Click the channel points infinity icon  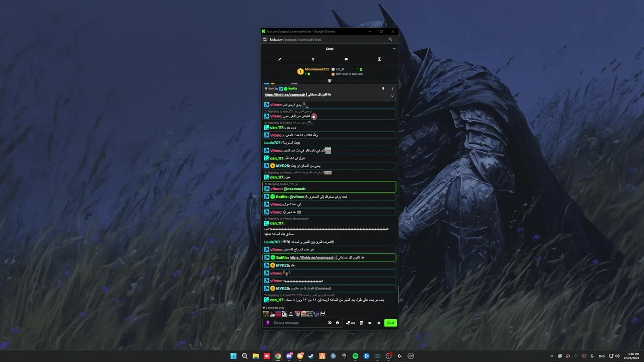(x=351, y=323)
